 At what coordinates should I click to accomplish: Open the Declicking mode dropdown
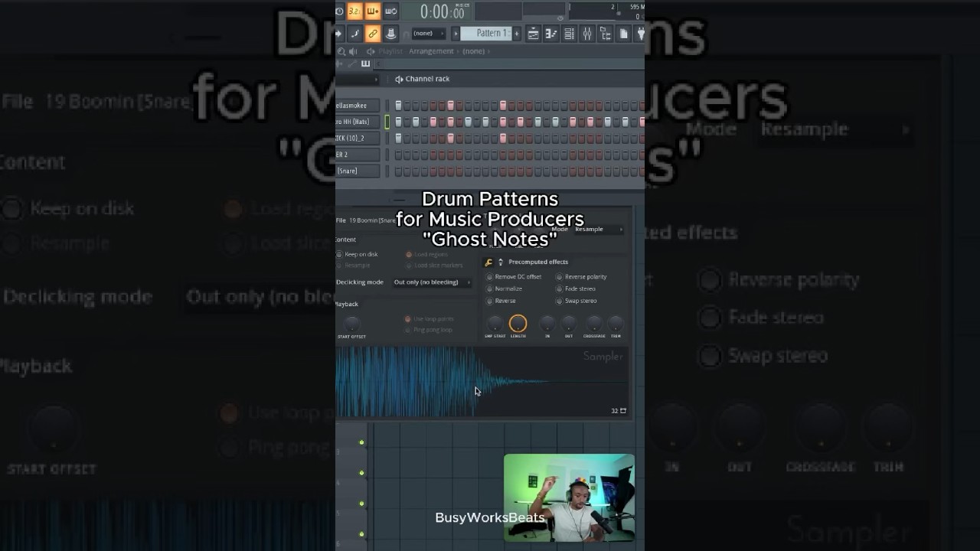pyautogui.click(x=432, y=282)
